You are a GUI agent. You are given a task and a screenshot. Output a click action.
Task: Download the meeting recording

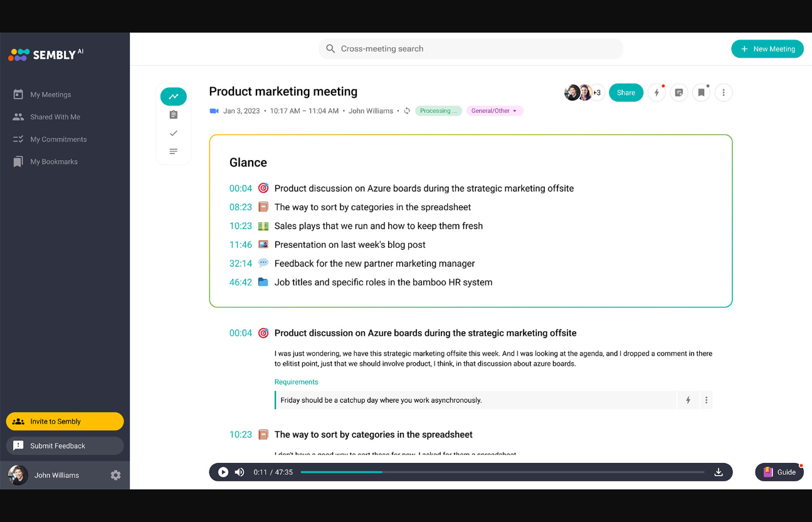tap(719, 472)
